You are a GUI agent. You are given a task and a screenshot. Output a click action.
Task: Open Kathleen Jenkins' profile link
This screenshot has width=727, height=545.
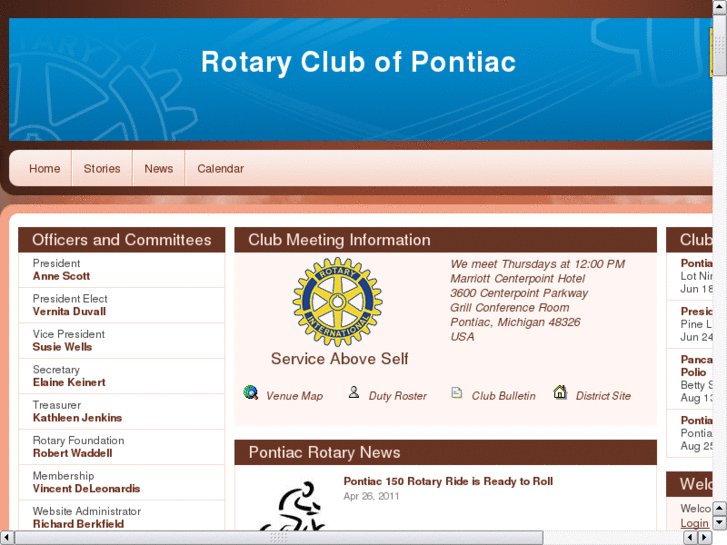coord(77,417)
